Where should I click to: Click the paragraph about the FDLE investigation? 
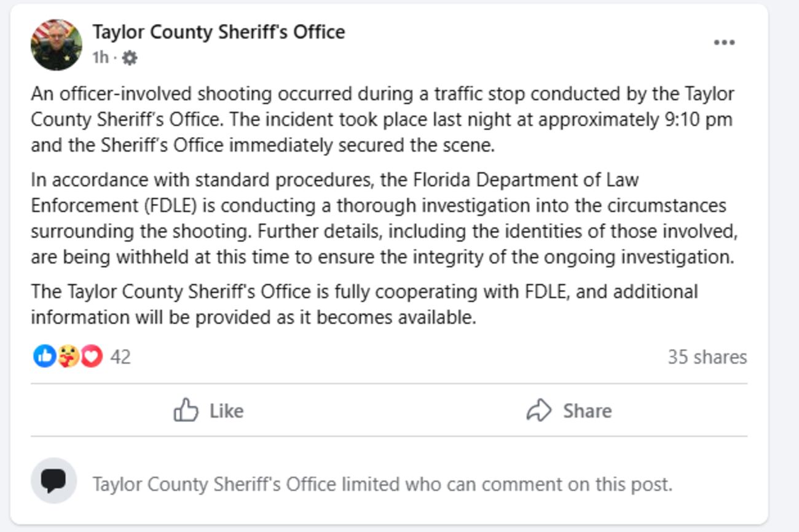[384, 218]
